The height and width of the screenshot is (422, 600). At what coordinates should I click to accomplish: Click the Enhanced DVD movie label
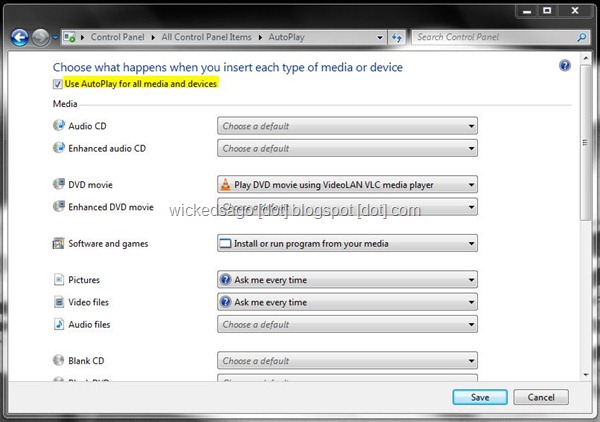click(111, 207)
